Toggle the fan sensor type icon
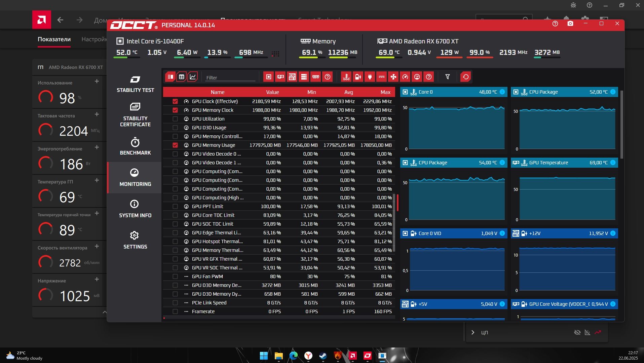The image size is (644, 363). click(393, 77)
